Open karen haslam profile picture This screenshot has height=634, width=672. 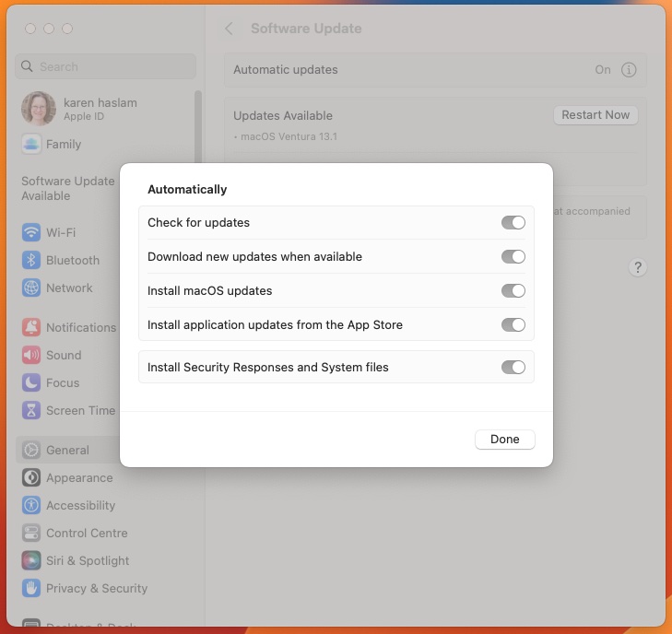click(x=39, y=109)
